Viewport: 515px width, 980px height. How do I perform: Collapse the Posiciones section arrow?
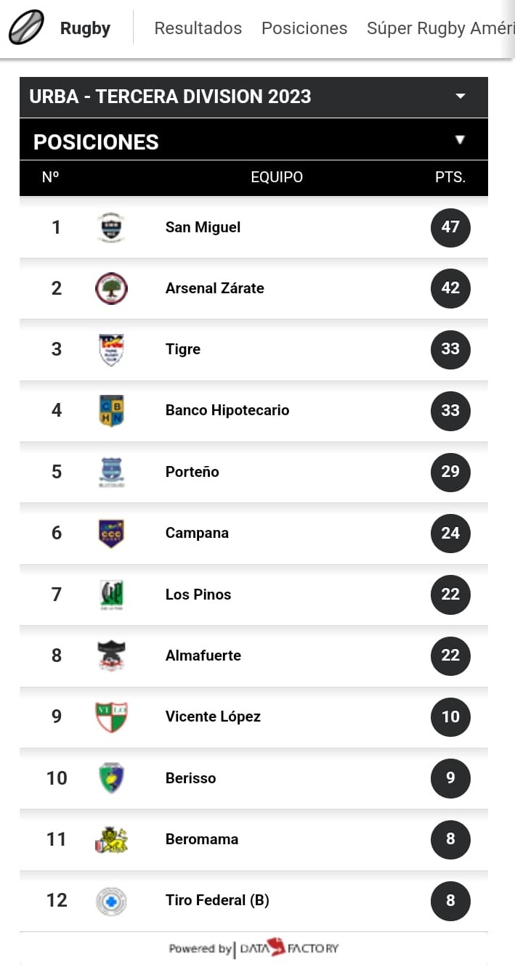460,140
